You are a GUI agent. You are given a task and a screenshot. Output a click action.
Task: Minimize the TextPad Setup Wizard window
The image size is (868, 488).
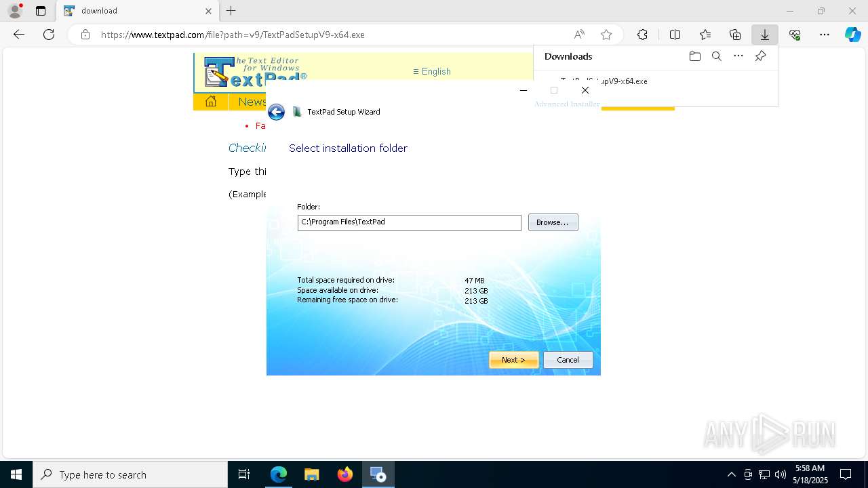pyautogui.click(x=523, y=90)
